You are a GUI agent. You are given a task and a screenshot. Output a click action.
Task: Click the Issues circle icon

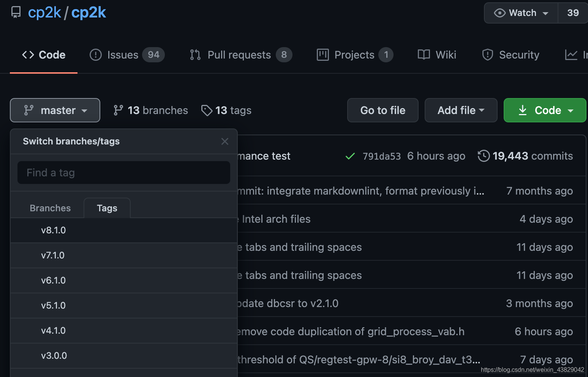(96, 55)
